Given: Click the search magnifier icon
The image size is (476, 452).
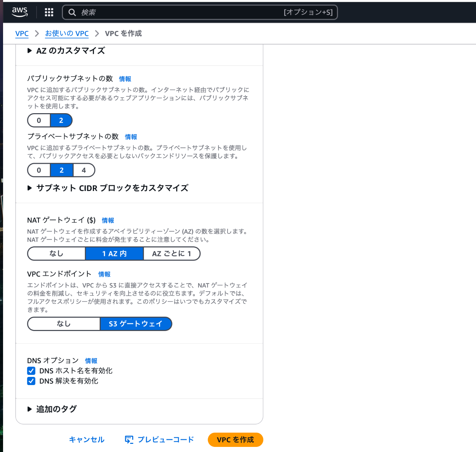Looking at the screenshot, I should [72, 12].
